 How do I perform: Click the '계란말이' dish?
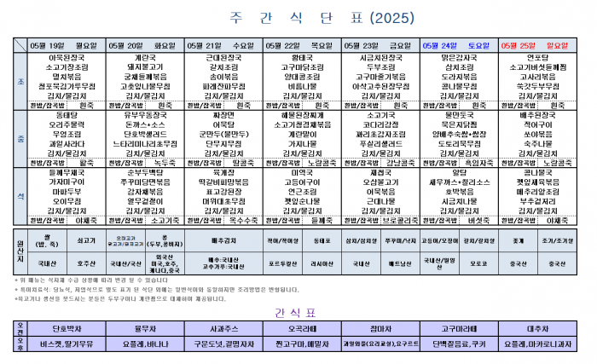pos(302,135)
